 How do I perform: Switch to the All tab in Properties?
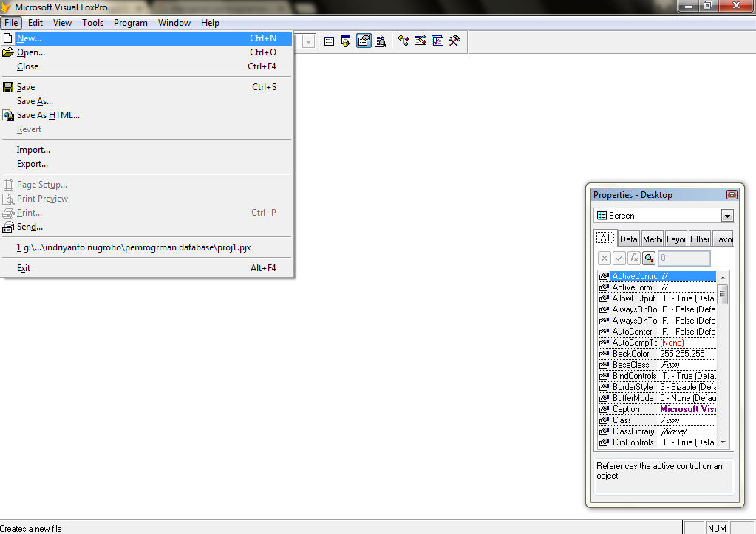[605, 238]
